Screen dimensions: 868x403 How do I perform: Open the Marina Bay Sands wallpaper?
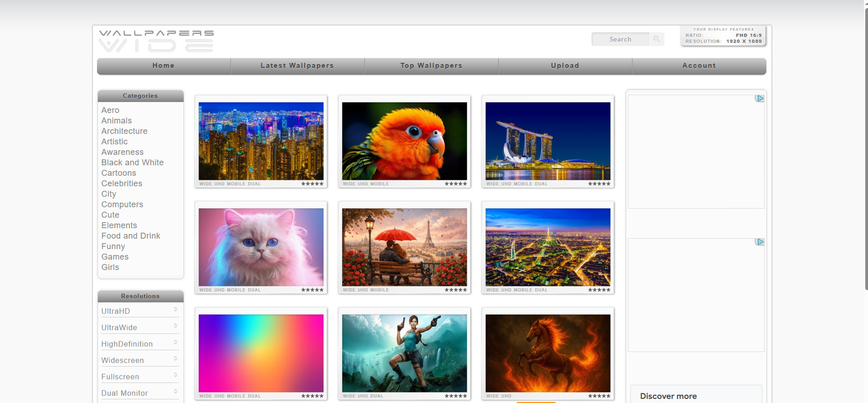pos(548,141)
